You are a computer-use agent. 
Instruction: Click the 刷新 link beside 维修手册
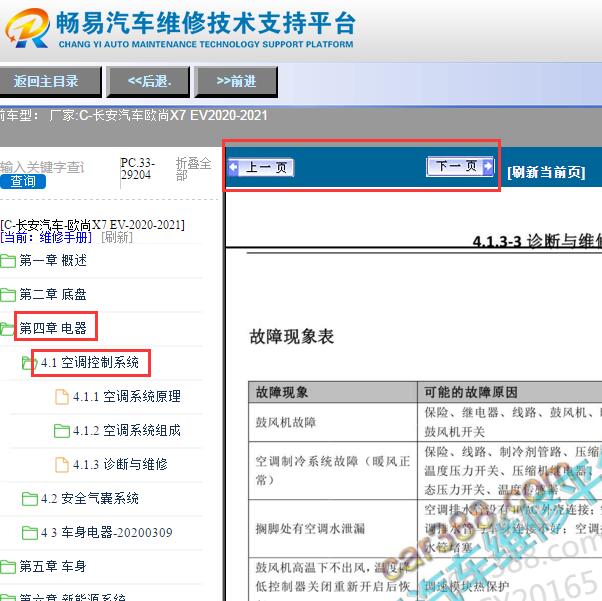coord(117,237)
